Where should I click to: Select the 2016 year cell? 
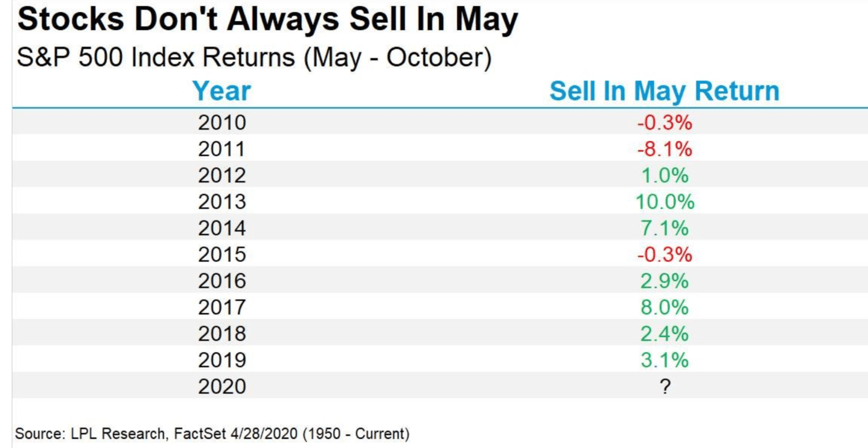click(x=222, y=281)
